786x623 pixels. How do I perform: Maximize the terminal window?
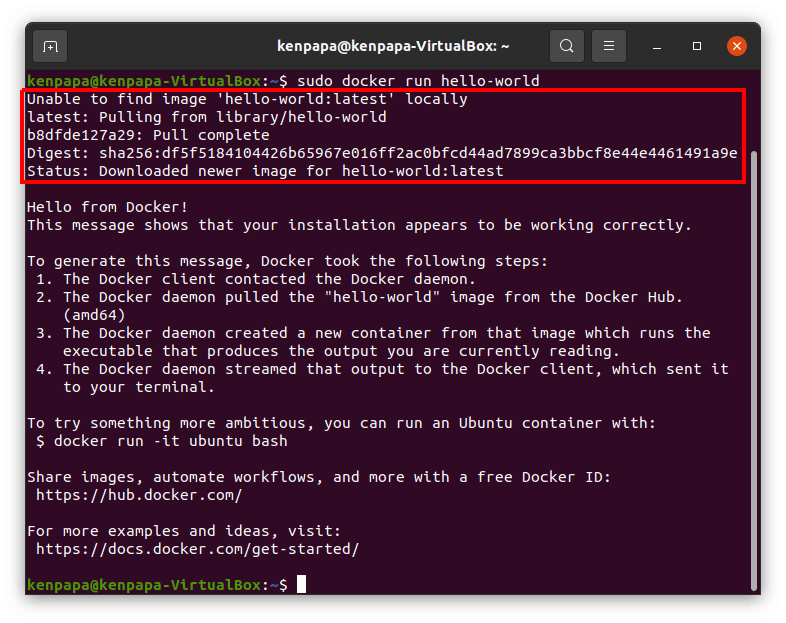click(x=697, y=46)
